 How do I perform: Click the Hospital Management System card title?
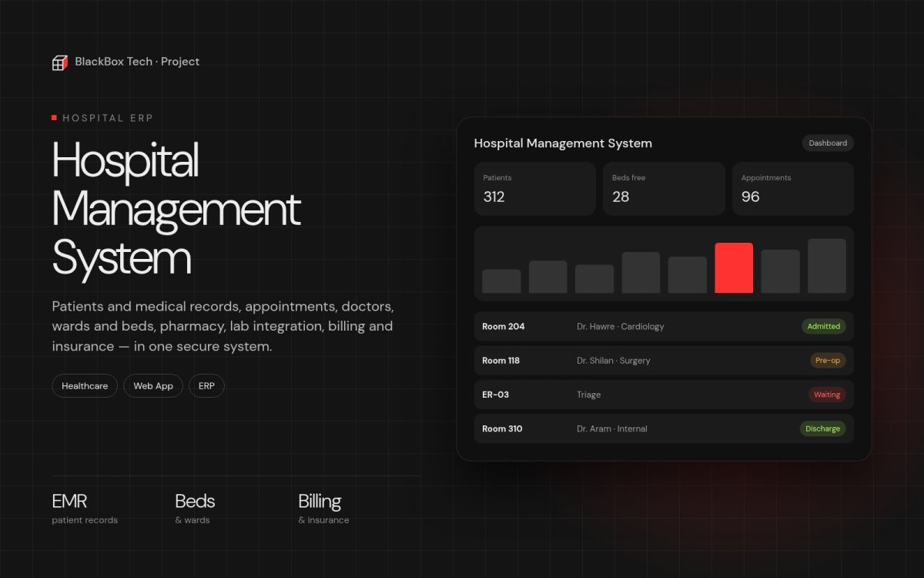(563, 143)
